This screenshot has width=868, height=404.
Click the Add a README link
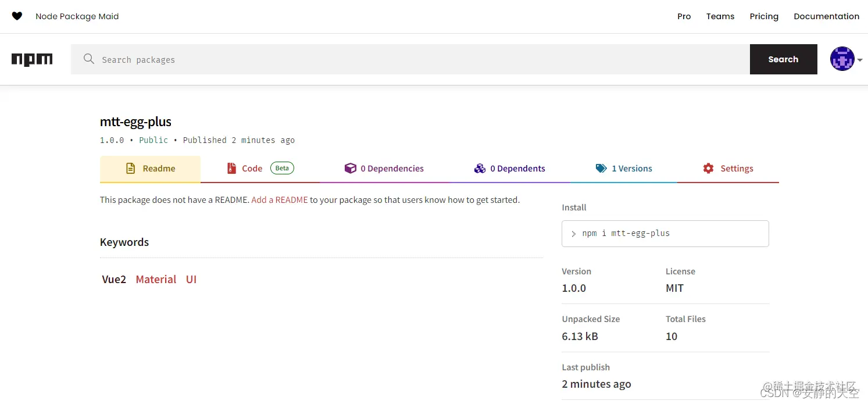280,200
